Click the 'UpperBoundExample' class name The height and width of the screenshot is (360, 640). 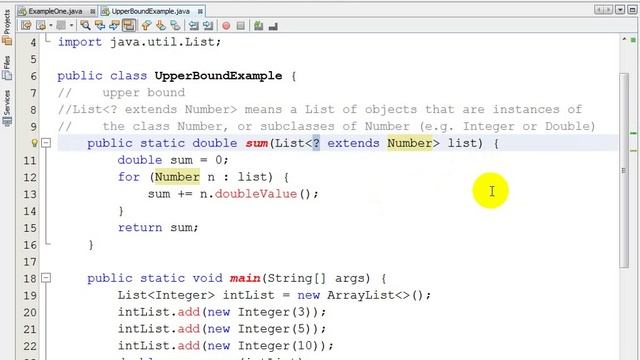(x=218, y=76)
